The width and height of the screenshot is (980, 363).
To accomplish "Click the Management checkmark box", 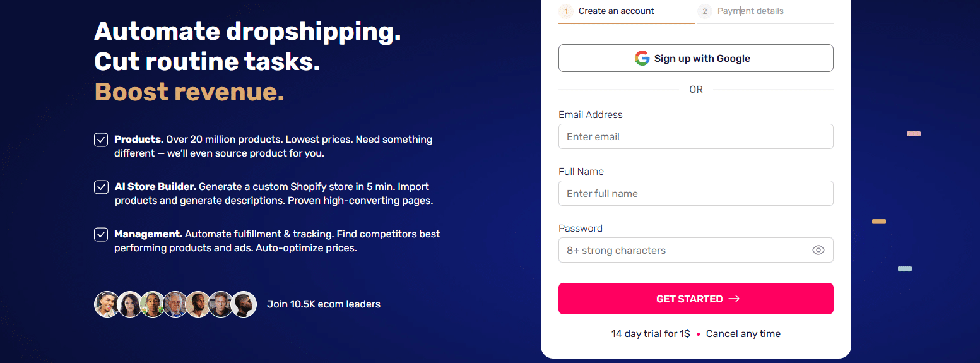I will pos(101,234).
